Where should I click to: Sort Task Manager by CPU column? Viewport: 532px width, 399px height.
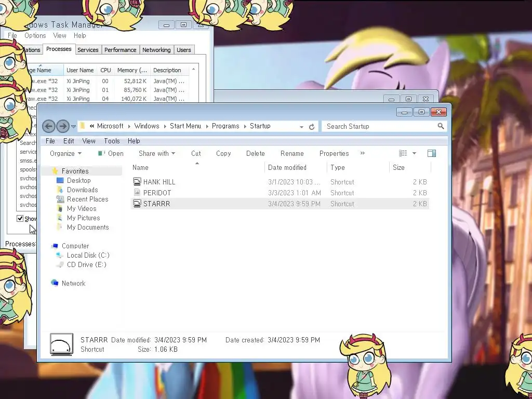[x=105, y=70]
